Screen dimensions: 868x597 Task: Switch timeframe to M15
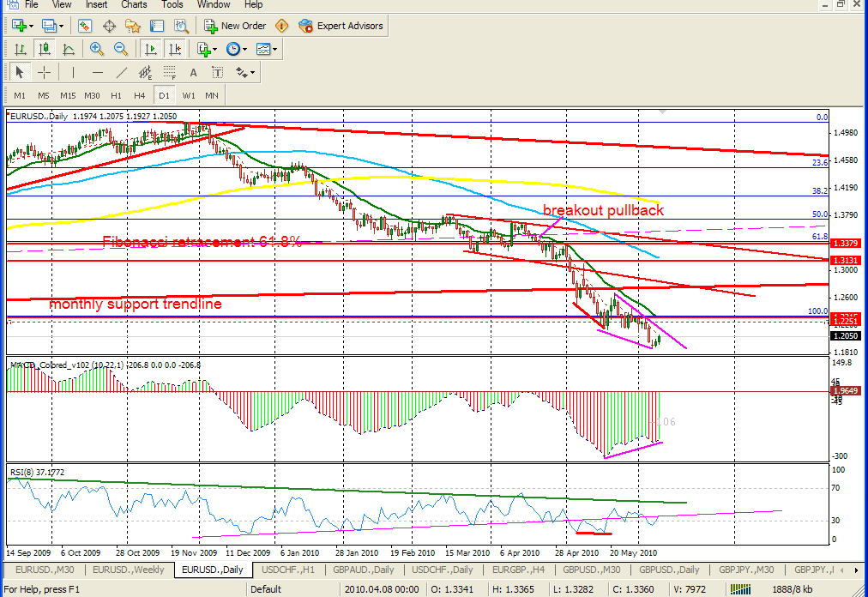(x=68, y=96)
